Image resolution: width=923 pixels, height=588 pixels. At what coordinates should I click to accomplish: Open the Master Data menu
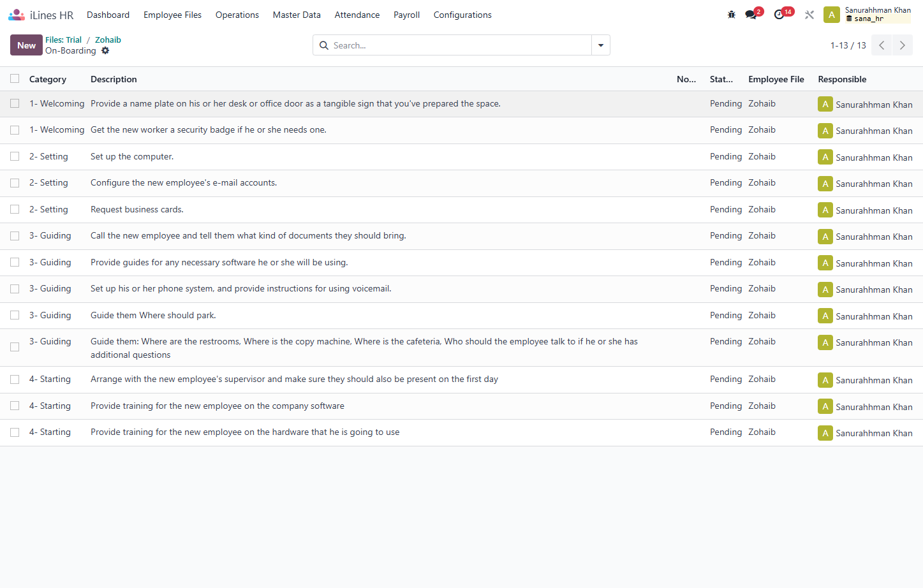tap(297, 15)
